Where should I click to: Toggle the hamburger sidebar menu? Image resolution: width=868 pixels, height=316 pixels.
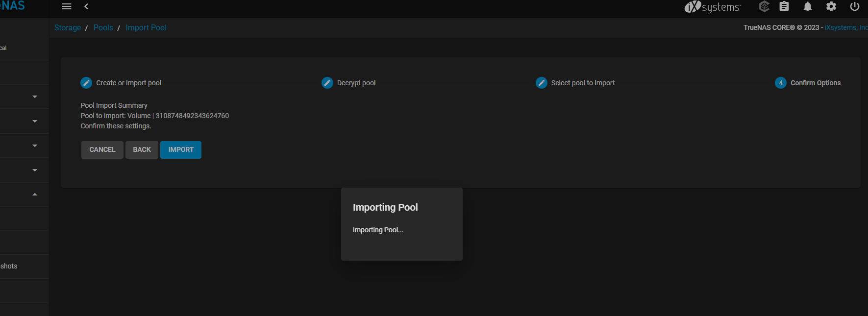(67, 6)
